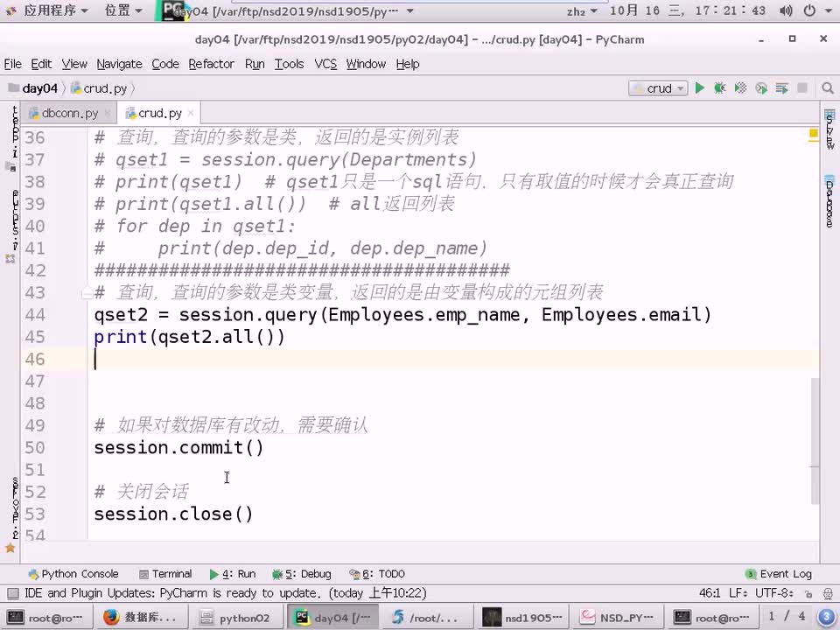Toggle the read-only lock icon in status bar
This screenshot has width=840, height=630.
coord(808,593)
